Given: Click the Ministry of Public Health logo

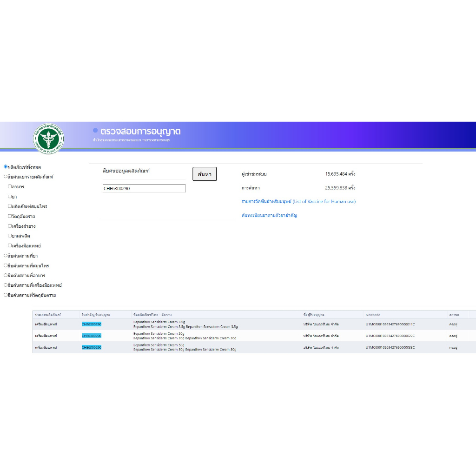Looking at the screenshot, I should pos(48,139).
